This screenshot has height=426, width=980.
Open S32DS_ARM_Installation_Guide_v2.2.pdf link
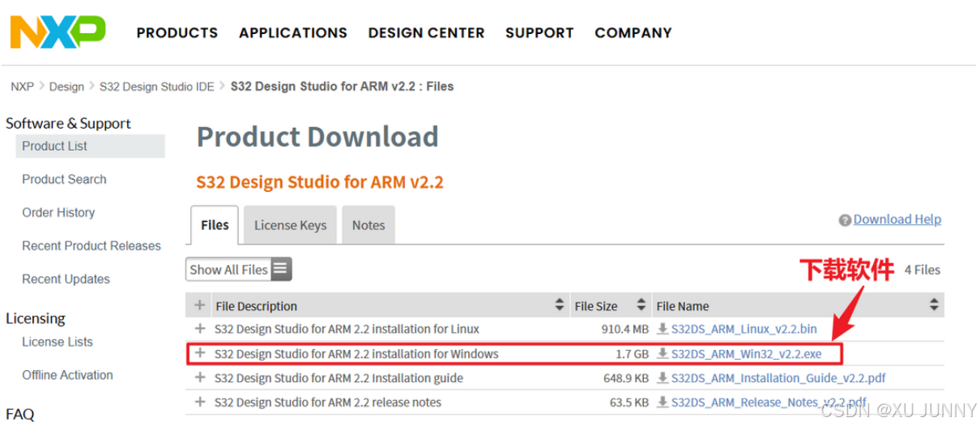(x=778, y=378)
